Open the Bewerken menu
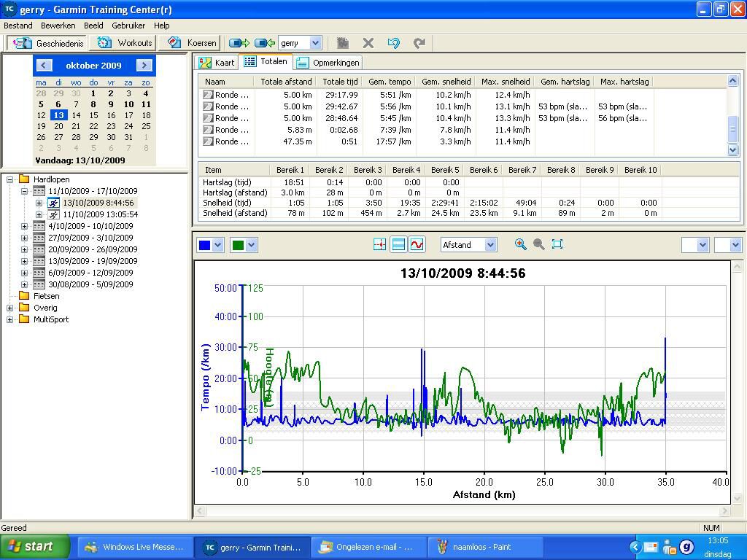 click(x=58, y=25)
